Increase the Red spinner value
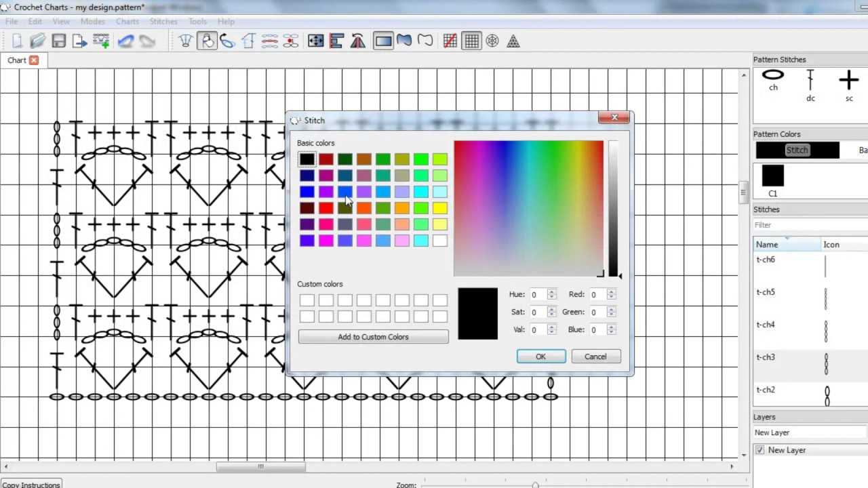The image size is (868, 488). click(612, 291)
